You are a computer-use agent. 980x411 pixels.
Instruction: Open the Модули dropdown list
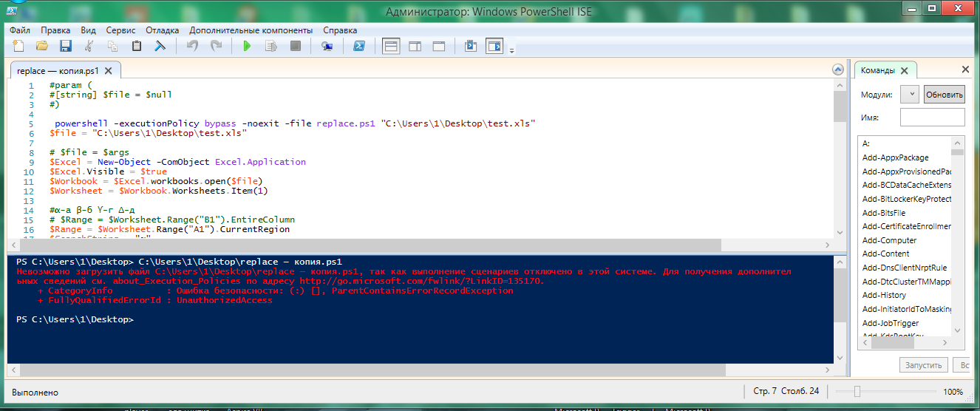[910, 95]
